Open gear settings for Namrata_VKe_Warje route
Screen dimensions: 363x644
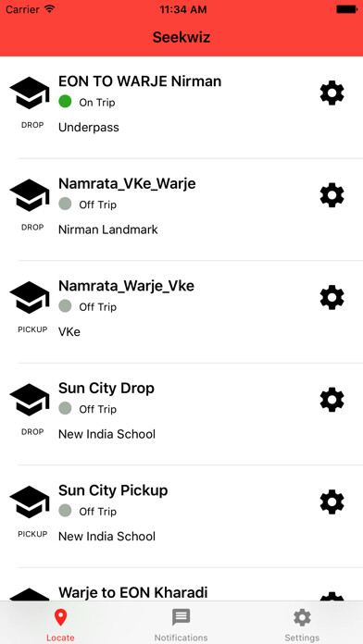tap(332, 195)
